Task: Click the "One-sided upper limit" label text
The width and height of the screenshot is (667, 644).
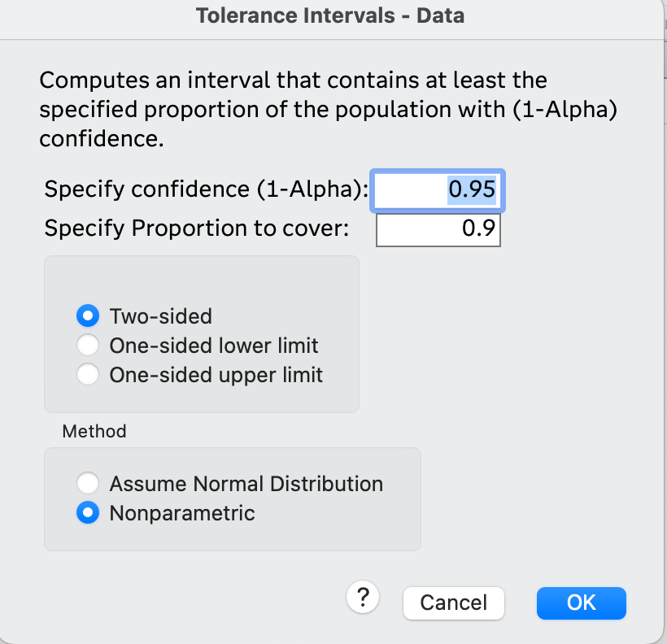Action: click(x=216, y=375)
